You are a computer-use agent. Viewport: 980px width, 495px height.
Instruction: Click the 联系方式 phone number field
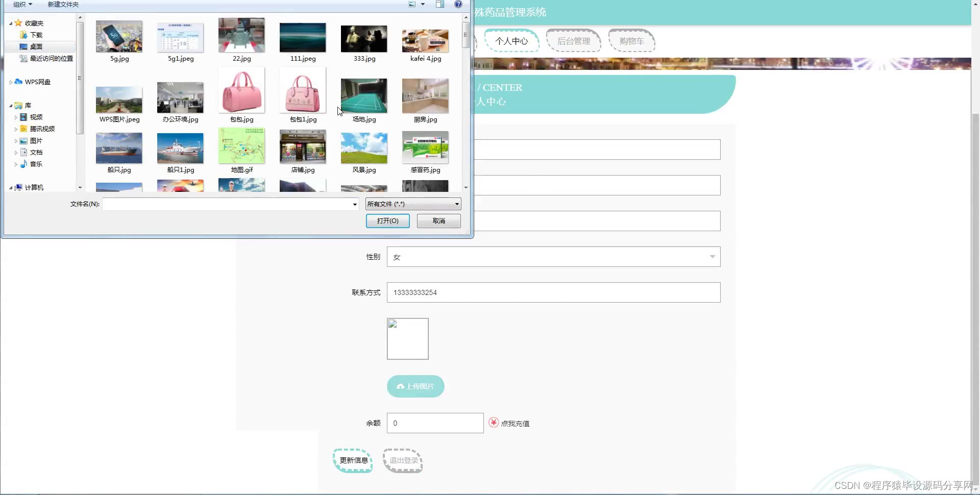[x=554, y=292]
